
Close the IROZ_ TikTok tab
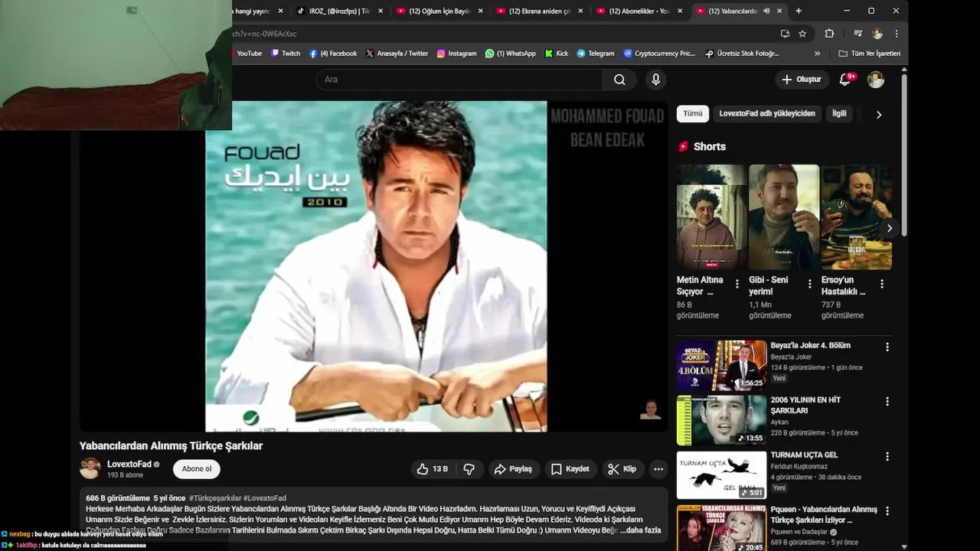[381, 11]
